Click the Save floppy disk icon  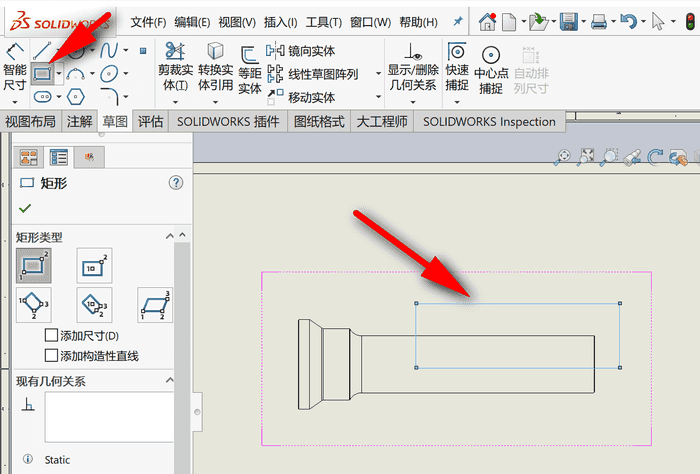pos(569,21)
